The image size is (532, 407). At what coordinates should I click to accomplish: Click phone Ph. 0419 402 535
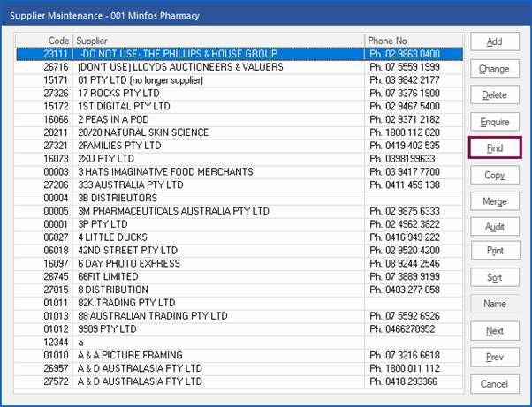[x=405, y=146]
